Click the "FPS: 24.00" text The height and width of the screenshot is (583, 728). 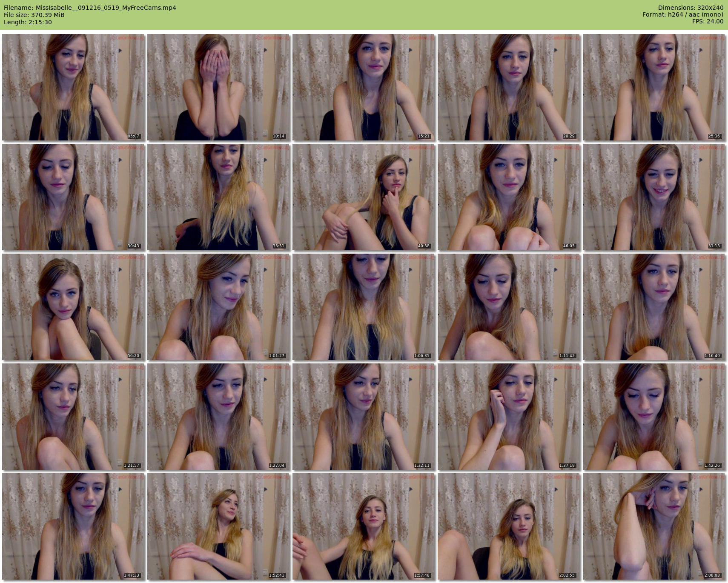[x=708, y=21]
